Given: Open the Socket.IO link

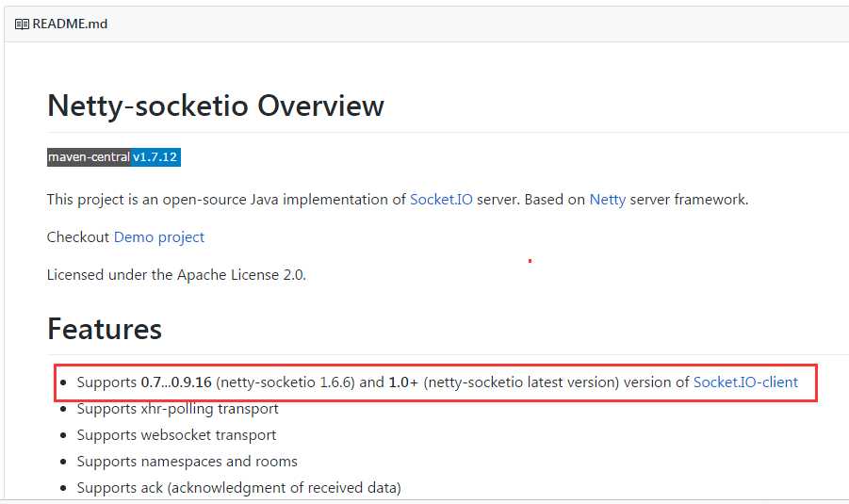Looking at the screenshot, I should tap(441, 200).
